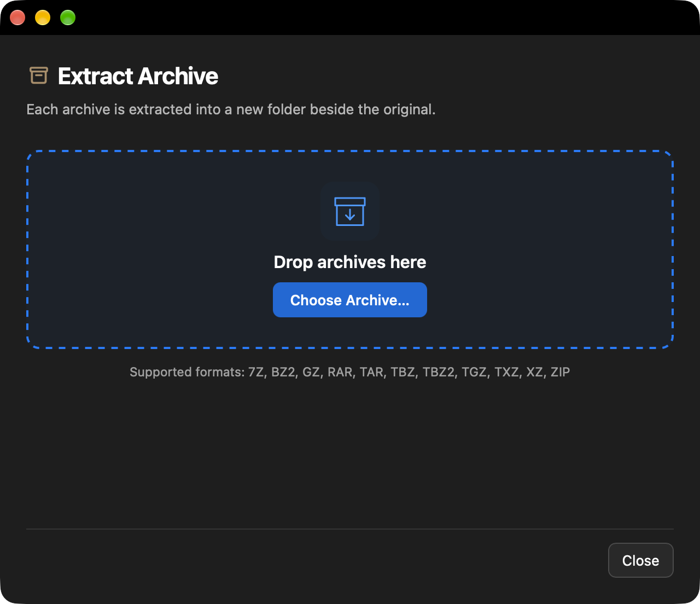
Task: Click the supported formats list text
Action: coord(350,372)
